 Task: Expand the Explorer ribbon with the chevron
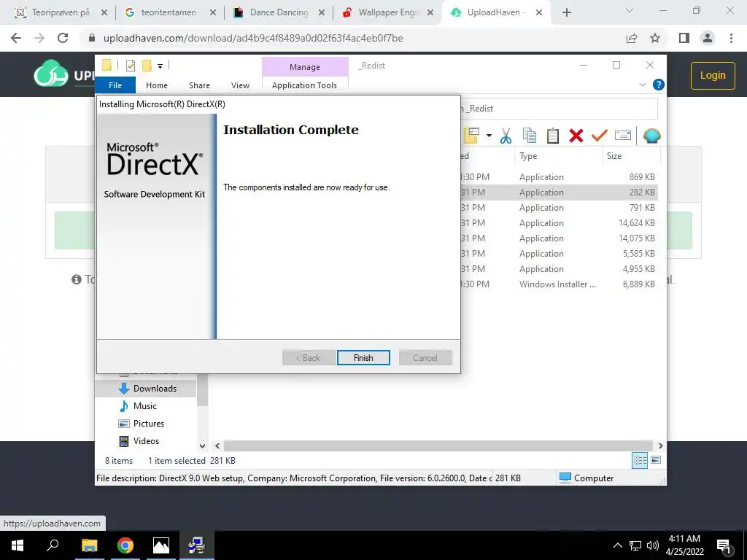click(x=642, y=85)
